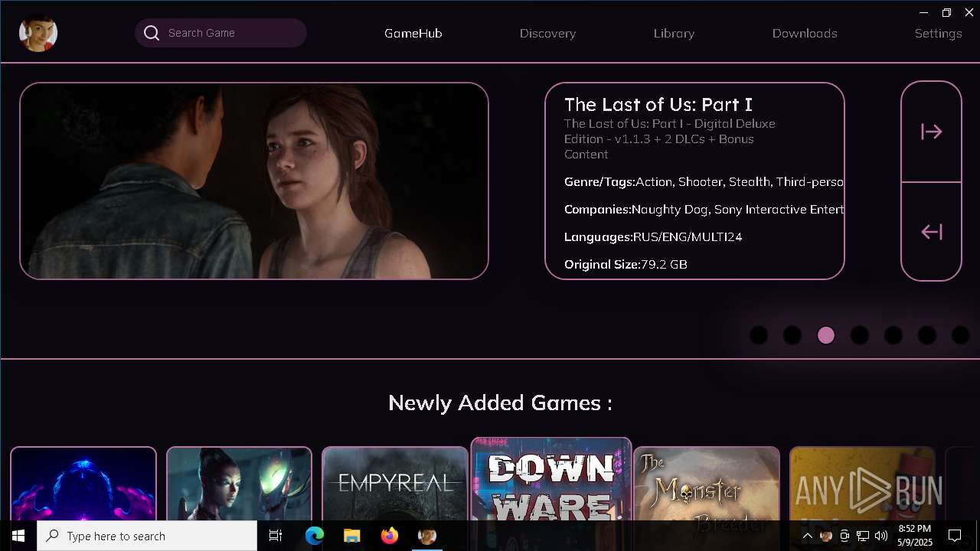Select the sixth carousel dot
Viewport: 980px width, 551px height.
click(x=927, y=335)
